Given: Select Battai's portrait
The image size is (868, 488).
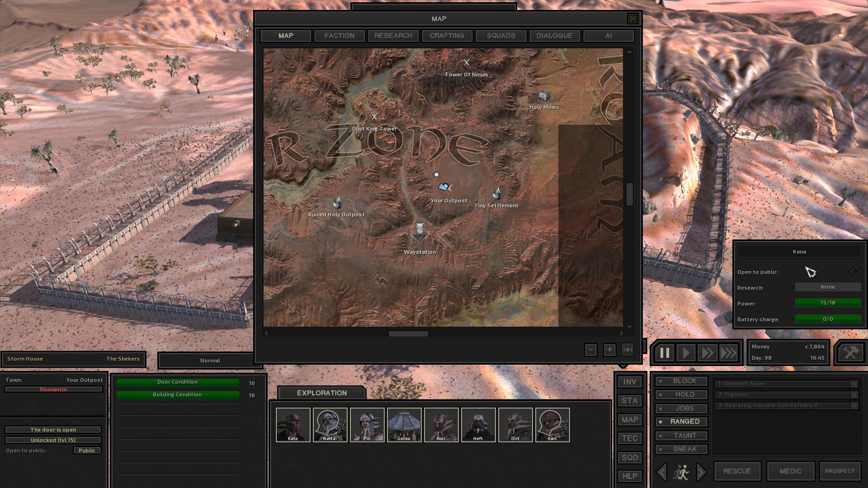Looking at the screenshot, I should click(330, 425).
